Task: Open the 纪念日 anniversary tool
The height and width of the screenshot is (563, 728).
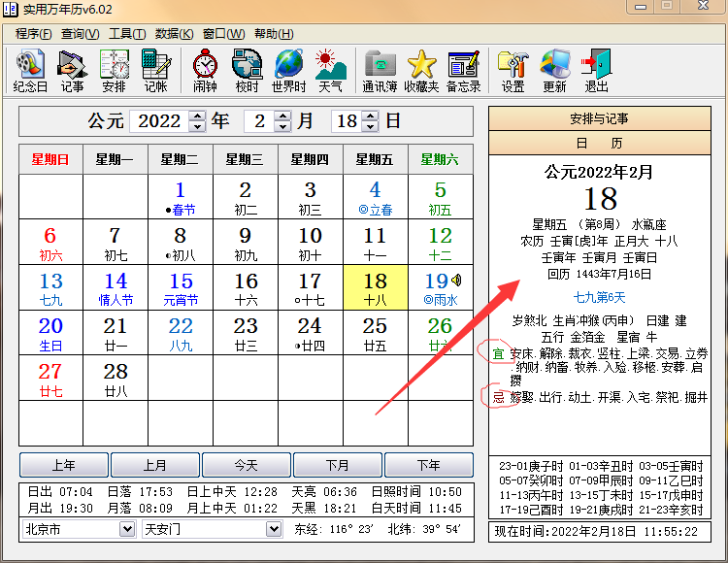Action: pos(30,70)
